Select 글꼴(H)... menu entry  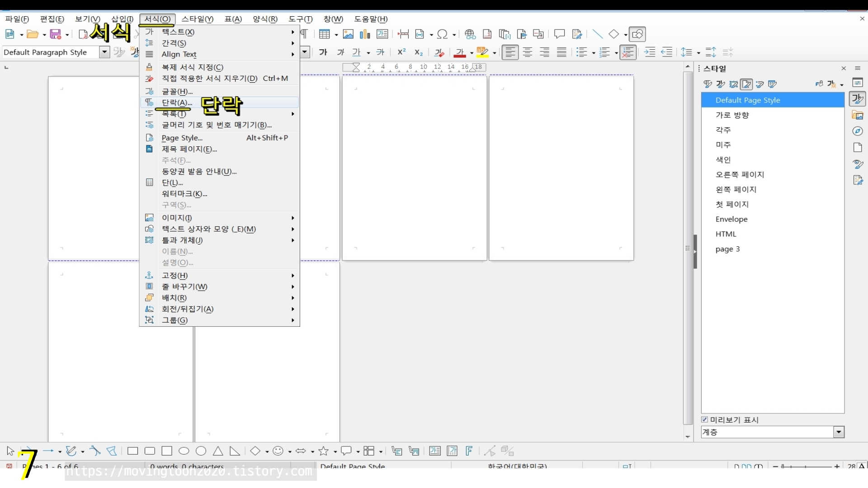pos(220,91)
